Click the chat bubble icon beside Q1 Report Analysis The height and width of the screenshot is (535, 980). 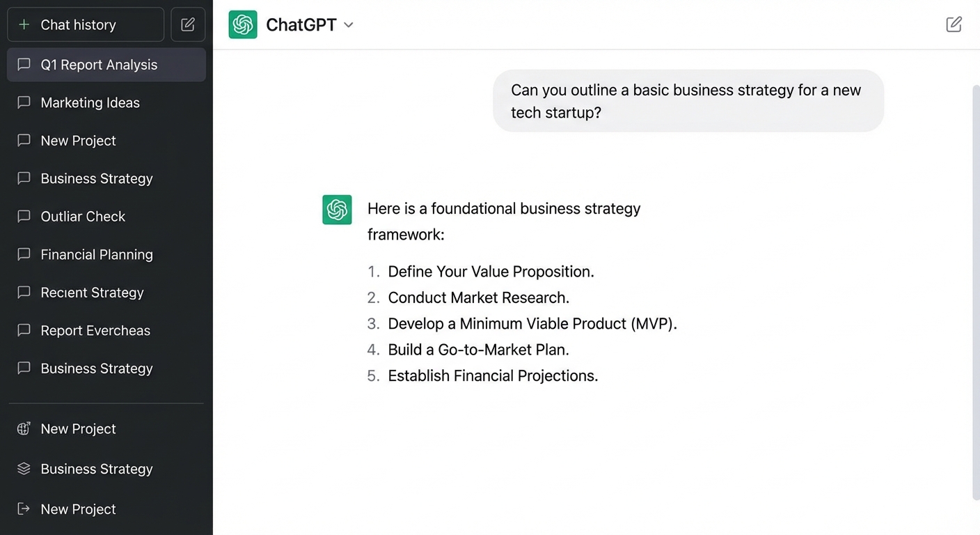[x=23, y=64]
